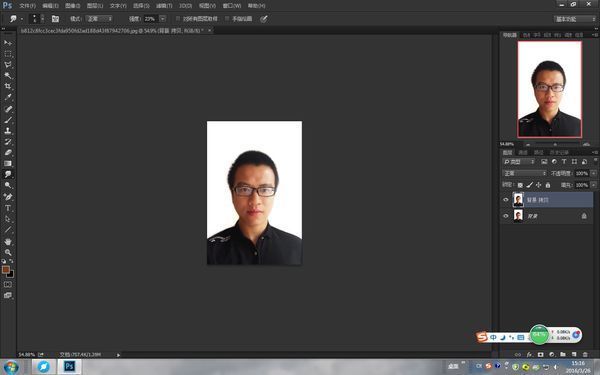This screenshot has width=600, height=375.
Task: Change screen mode from the toolbox
Action: point(8,295)
